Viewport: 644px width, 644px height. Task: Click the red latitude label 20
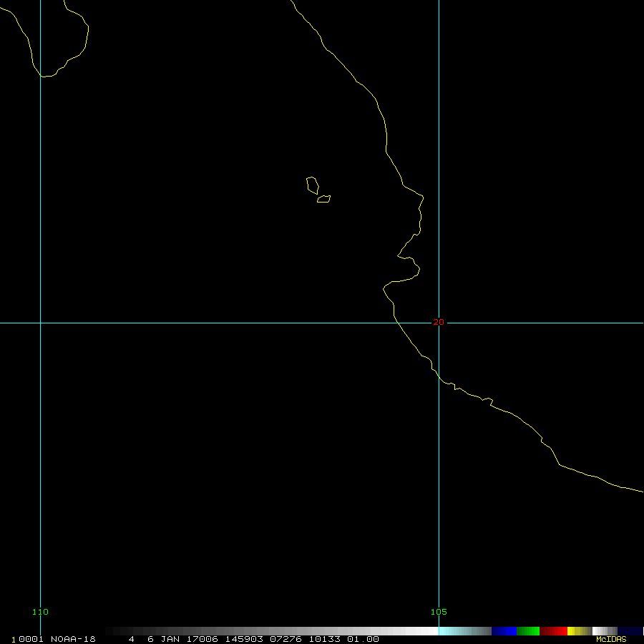[x=439, y=323]
